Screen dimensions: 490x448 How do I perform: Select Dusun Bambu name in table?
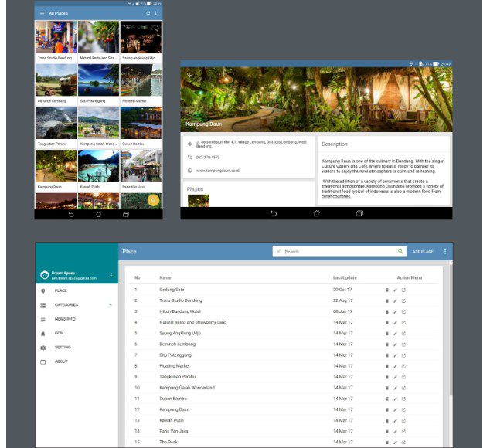173,399
